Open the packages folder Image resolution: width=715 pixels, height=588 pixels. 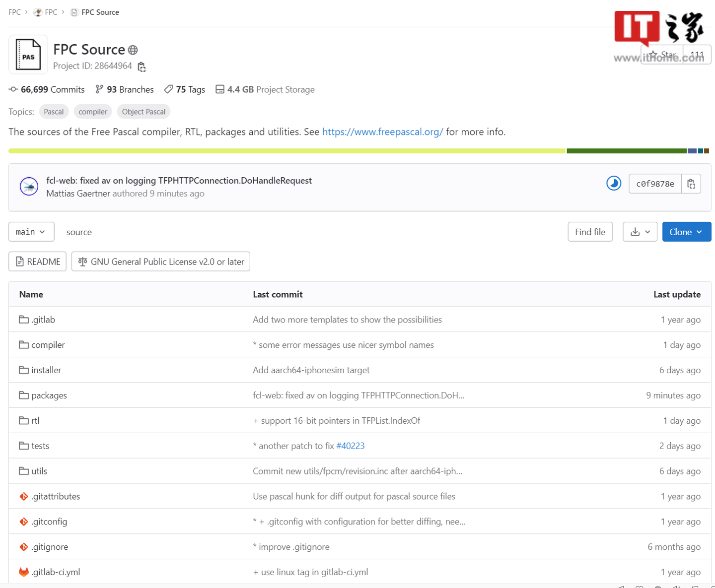(x=49, y=395)
